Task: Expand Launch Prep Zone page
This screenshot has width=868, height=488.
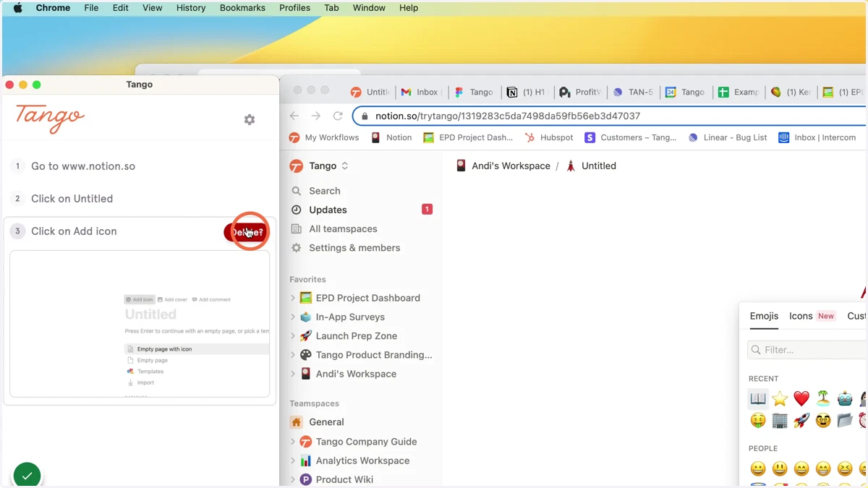Action: (x=293, y=336)
